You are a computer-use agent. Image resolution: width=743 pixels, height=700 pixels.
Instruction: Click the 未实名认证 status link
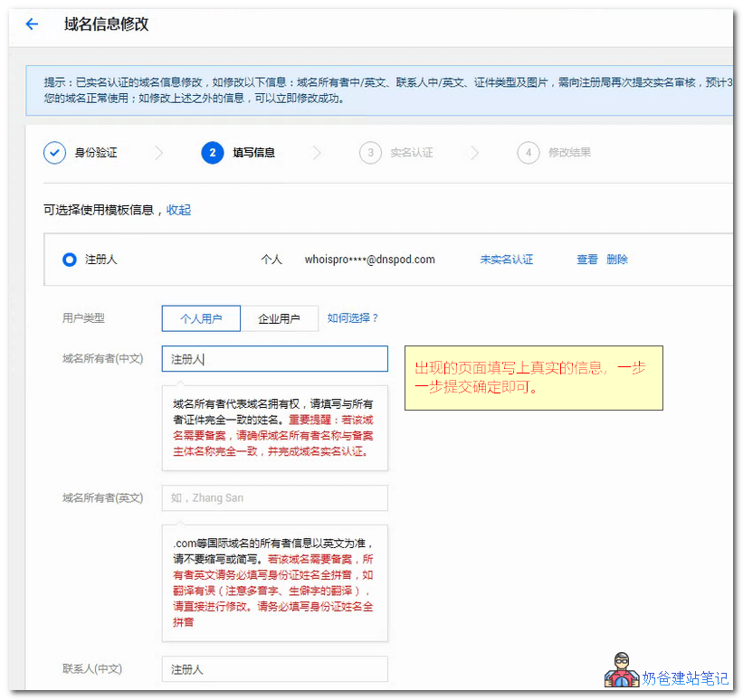(x=507, y=259)
